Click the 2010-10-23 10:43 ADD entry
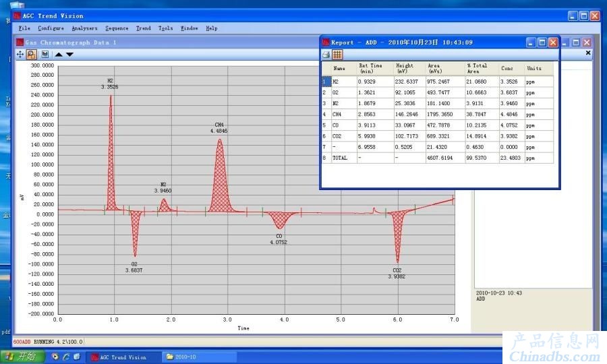Image resolution: width=607 pixels, height=364 pixels. coord(499,296)
